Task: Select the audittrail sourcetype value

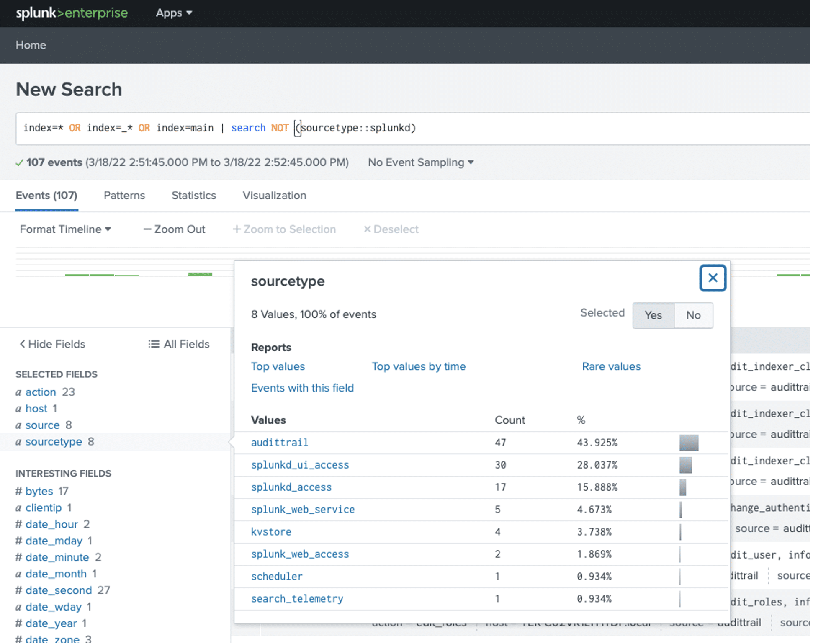Action: coord(280,443)
